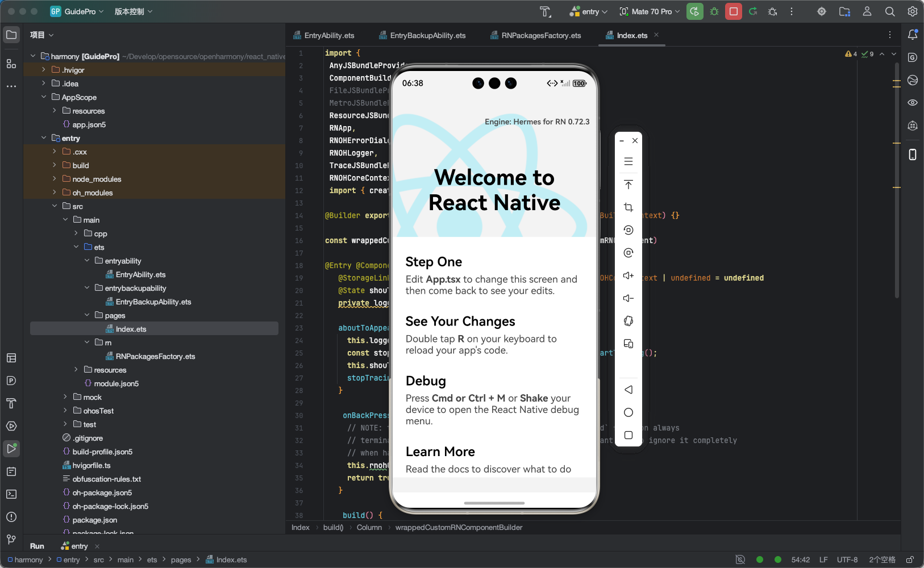Switch to the EntryBackupAbility.ets tab

422,35
